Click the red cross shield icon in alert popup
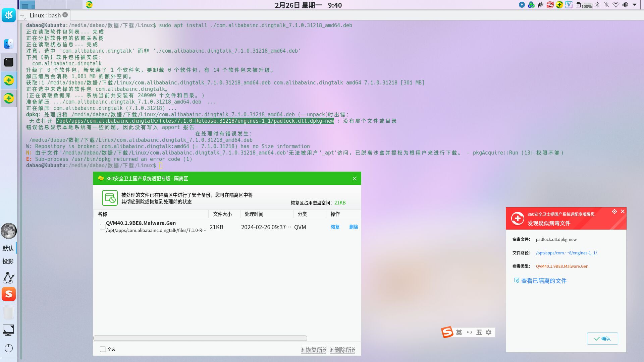 [x=518, y=219]
